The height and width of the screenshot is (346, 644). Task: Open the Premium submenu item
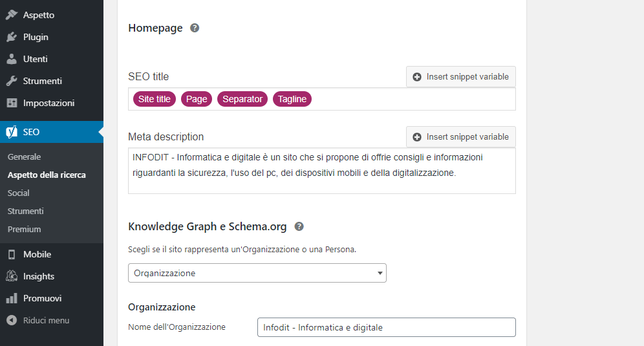click(x=24, y=229)
